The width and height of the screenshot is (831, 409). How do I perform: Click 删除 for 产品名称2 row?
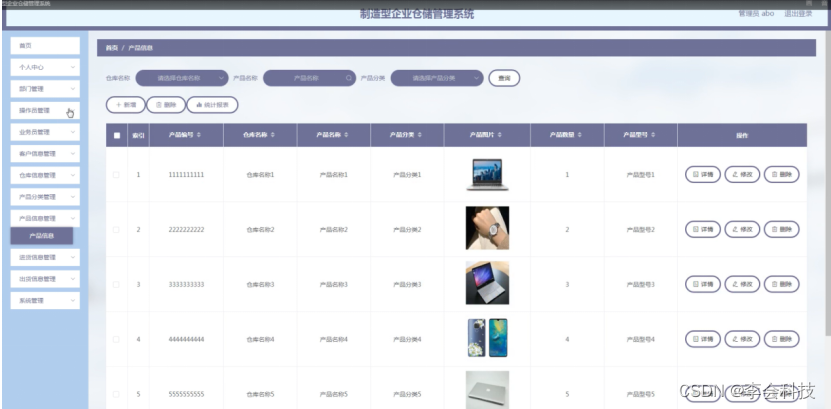pyautogui.click(x=782, y=229)
